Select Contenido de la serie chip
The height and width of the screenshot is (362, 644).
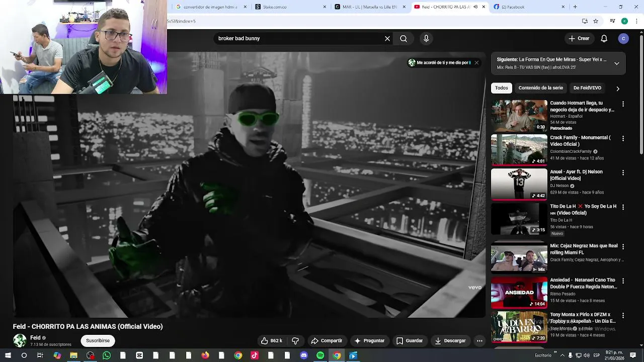click(541, 88)
